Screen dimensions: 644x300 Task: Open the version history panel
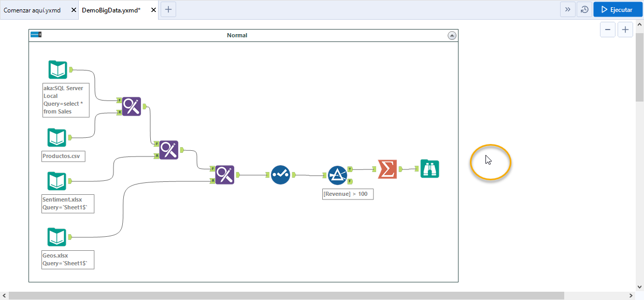[584, 9]
